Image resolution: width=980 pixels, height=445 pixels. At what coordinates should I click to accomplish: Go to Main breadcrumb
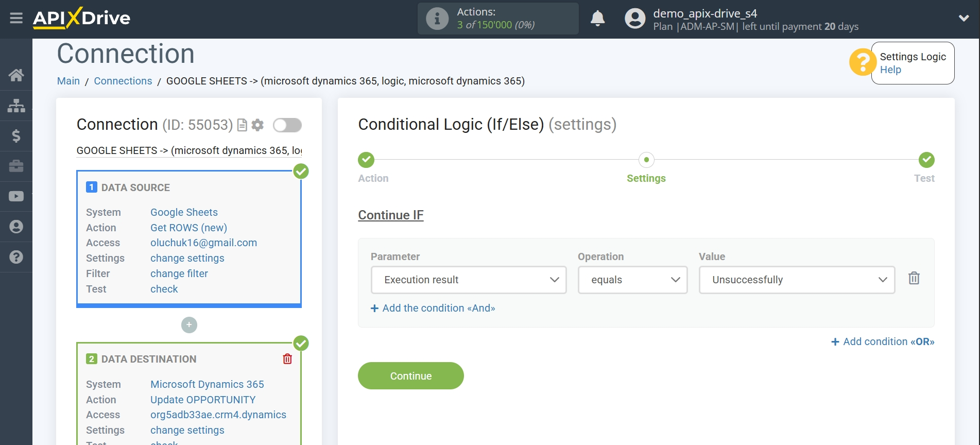coord(68,81)
